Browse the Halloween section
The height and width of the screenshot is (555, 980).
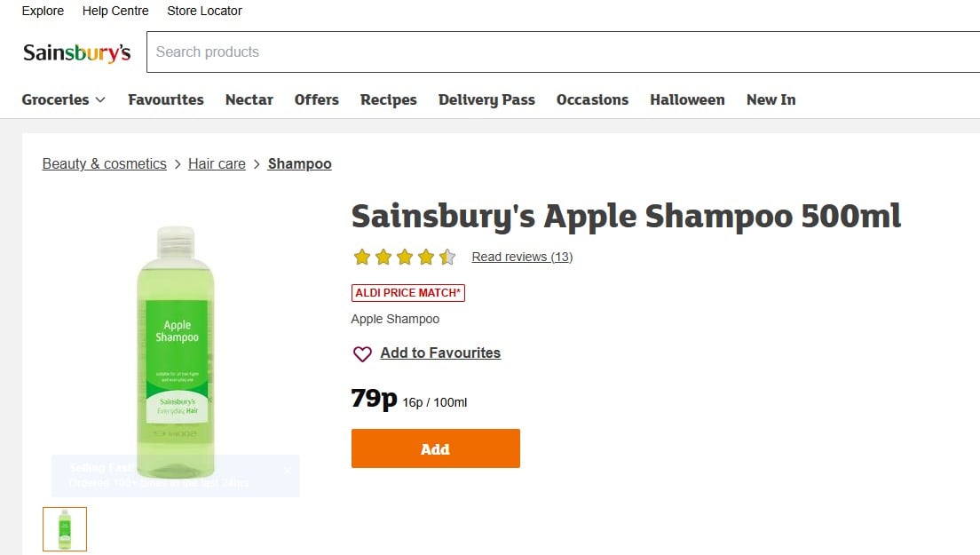pos(687,99)
